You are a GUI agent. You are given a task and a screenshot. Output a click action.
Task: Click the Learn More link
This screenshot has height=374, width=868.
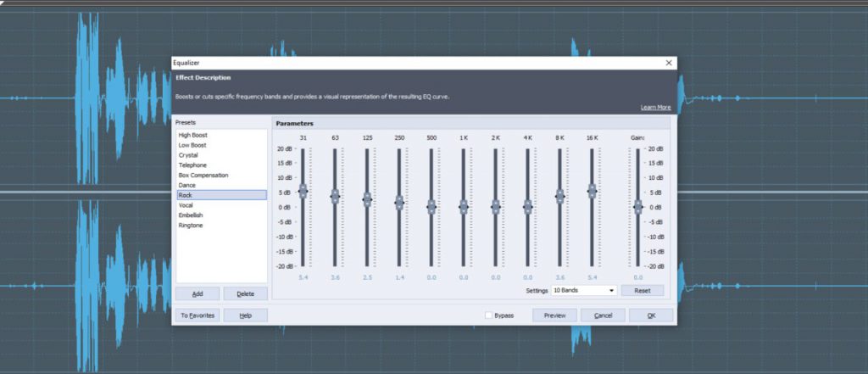coord(655,108)
